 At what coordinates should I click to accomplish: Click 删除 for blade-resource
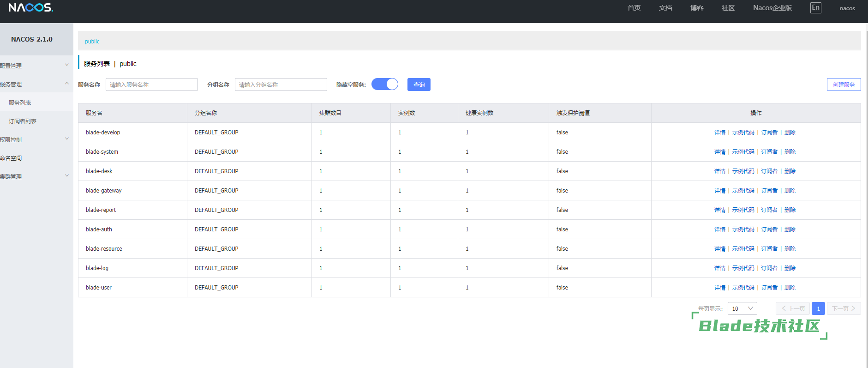click(x=790, y=249)
